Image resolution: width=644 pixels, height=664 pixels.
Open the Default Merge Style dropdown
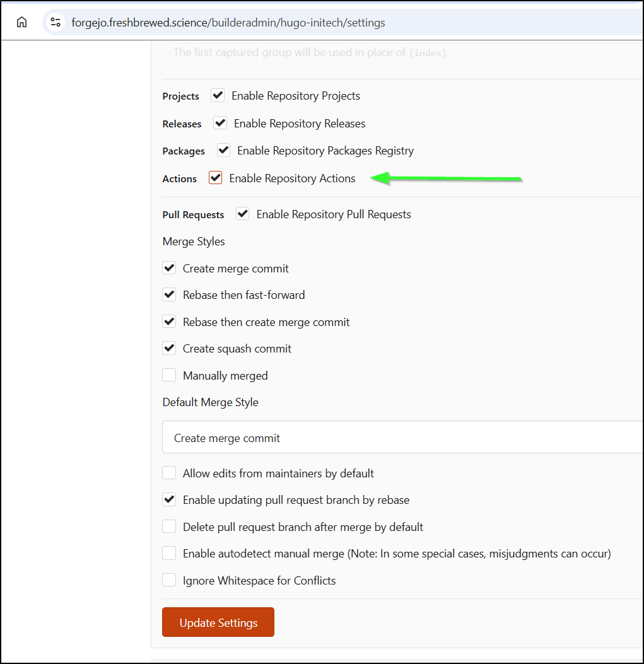coord(402,438)
